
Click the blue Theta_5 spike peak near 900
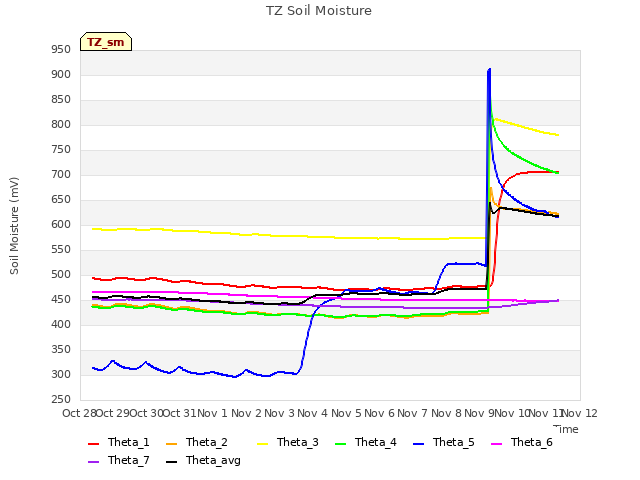489,71
